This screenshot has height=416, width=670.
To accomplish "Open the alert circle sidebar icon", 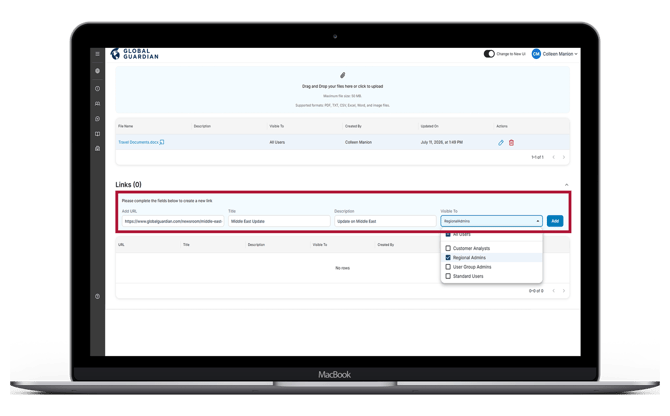I will 97,88.
